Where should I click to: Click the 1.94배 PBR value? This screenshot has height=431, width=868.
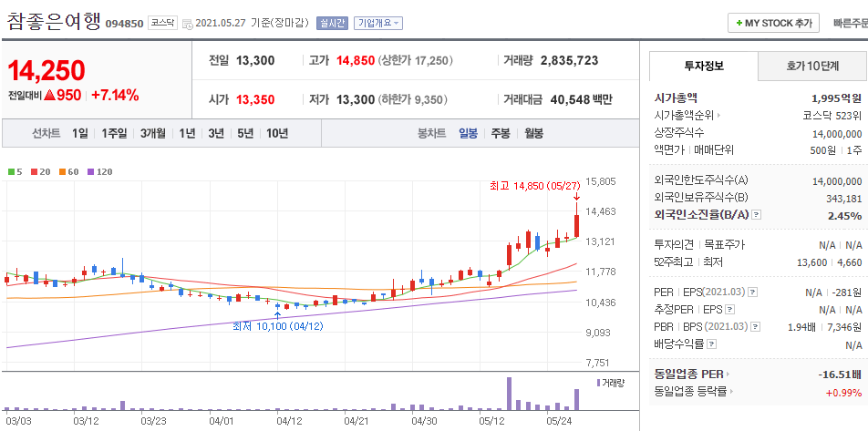pyautogui.click(x=801, y=326)
